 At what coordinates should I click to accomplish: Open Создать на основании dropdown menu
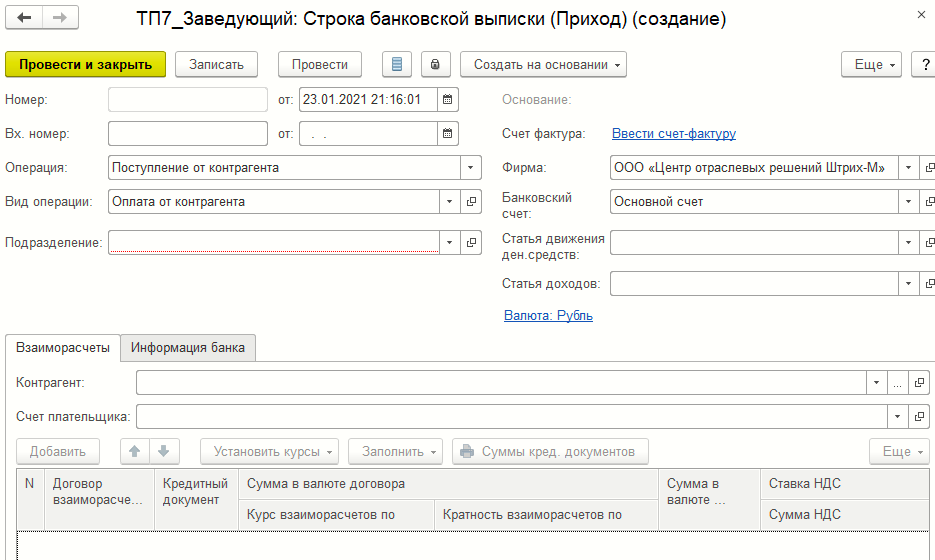tap(543, 64)
